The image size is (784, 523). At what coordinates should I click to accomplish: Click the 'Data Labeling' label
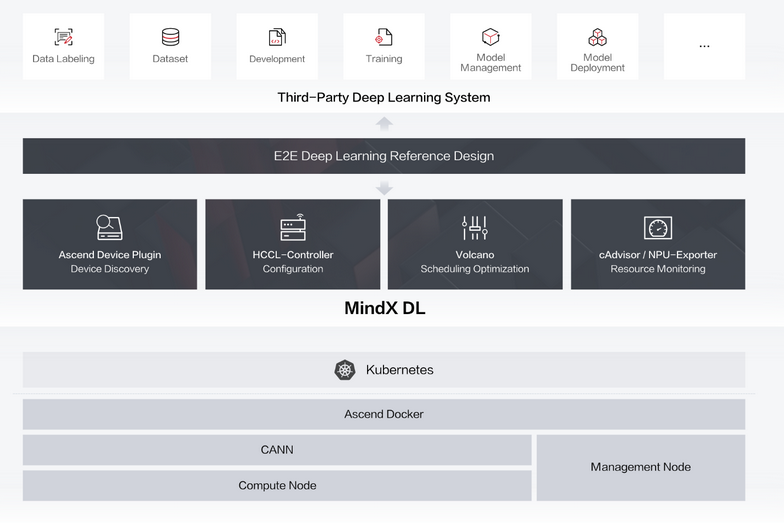64,59
